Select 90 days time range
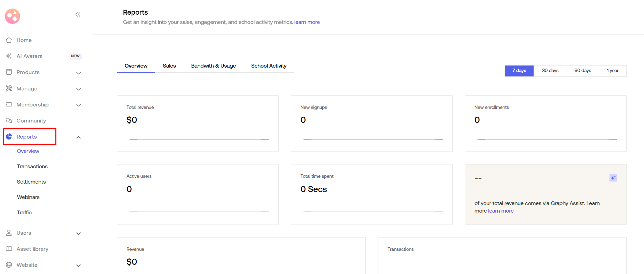644x274 pixels. tap(582, 71)
